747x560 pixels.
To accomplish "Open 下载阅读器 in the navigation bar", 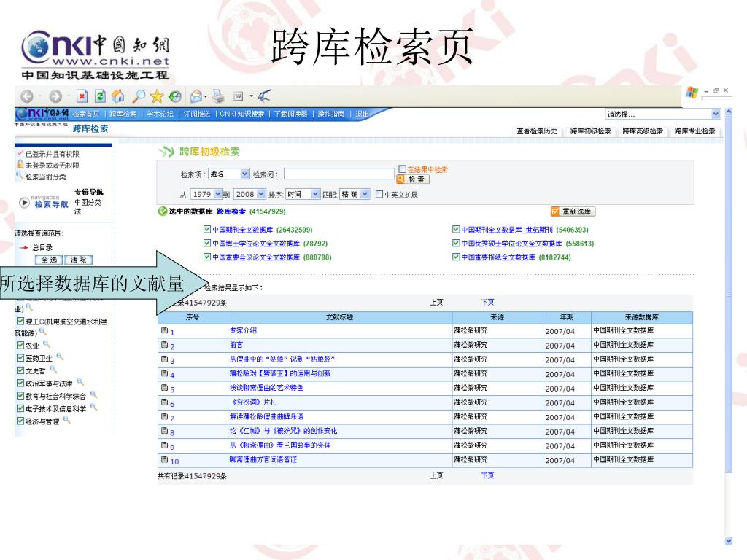I will point(290,114).
